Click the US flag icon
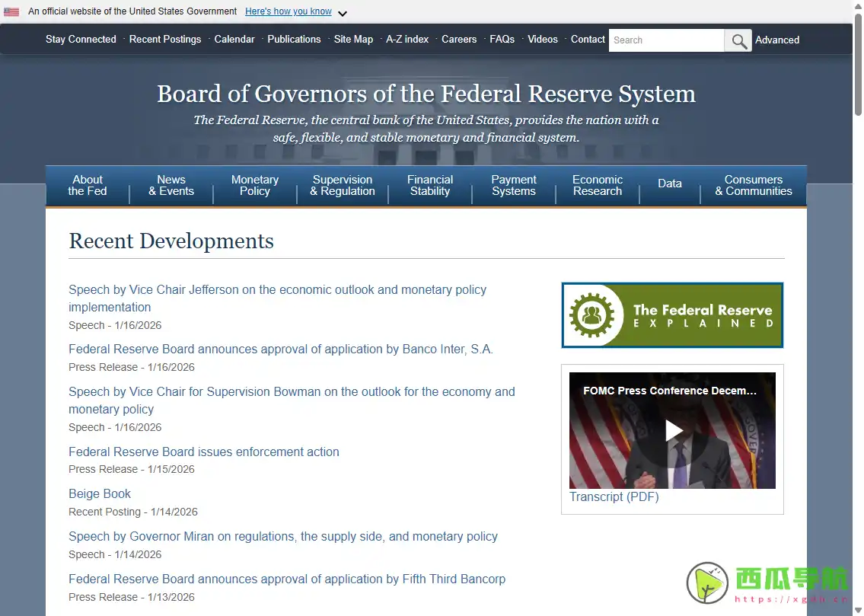 [11, 11]
